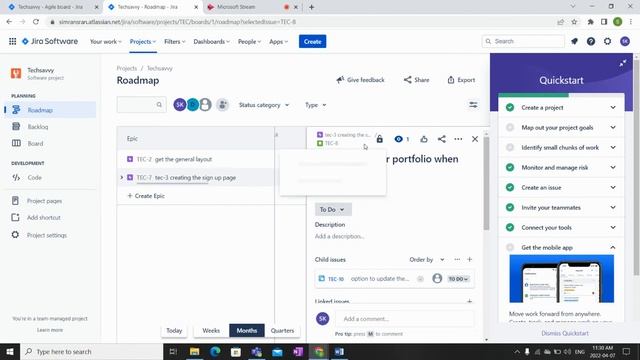Expand the TEC-7 epic row

click(x=121, y=178)
